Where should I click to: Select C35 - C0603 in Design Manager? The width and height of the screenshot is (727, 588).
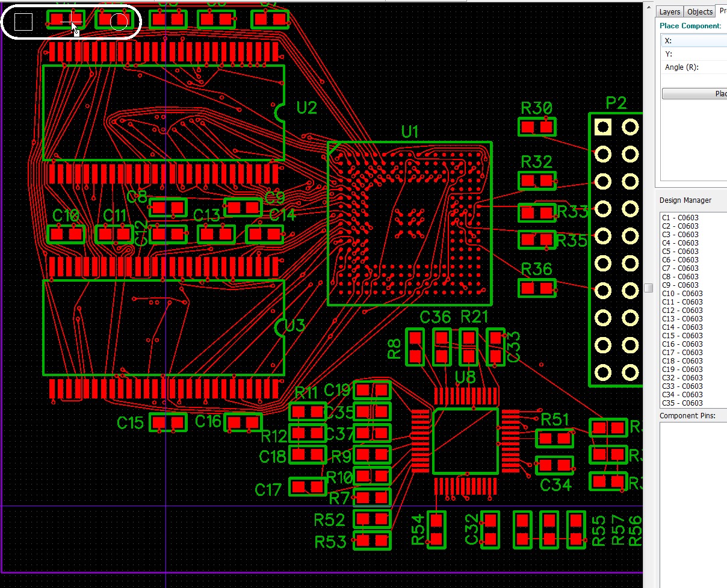click(x=682, y=403)
